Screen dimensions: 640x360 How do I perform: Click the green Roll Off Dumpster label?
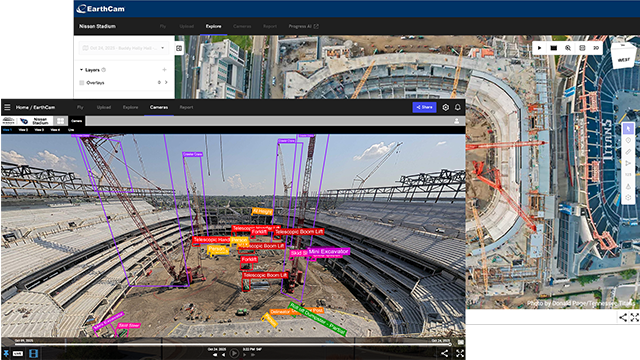pyautogui.click(x=318, y=319)
